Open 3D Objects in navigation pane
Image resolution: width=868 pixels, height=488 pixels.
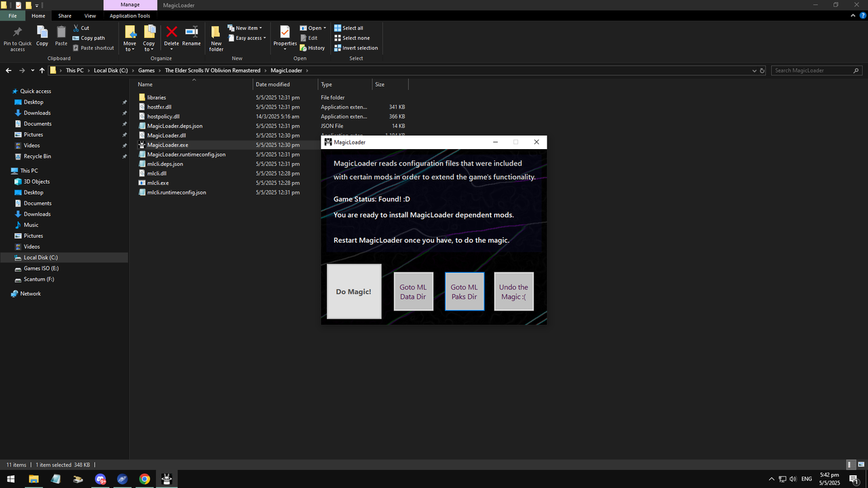click(x=37, y=182)
